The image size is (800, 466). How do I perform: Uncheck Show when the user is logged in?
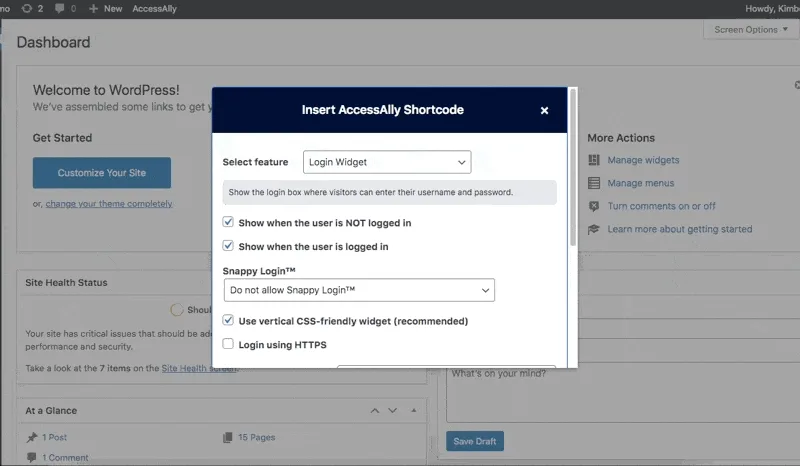click(x=228, y=246)
